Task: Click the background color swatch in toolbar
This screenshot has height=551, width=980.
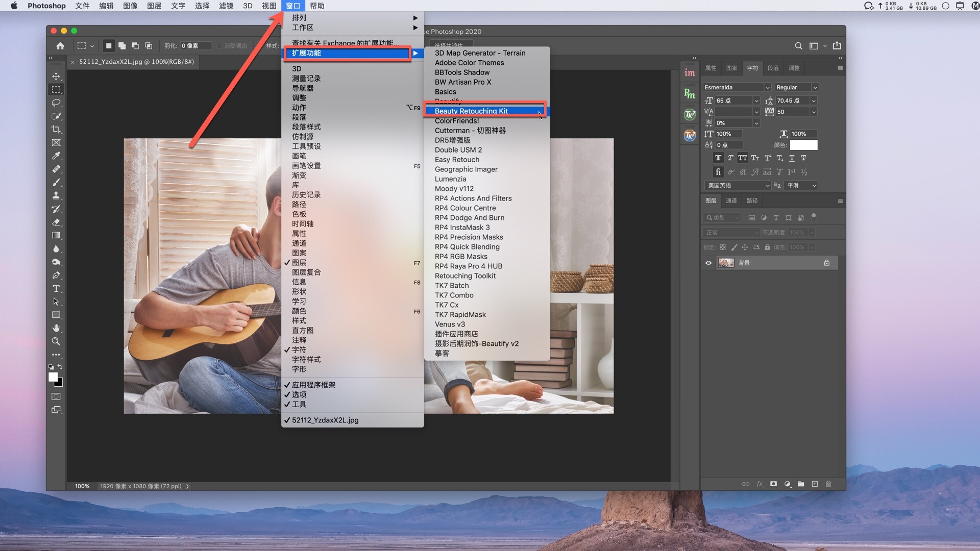Action: click(x=60, y=383)
